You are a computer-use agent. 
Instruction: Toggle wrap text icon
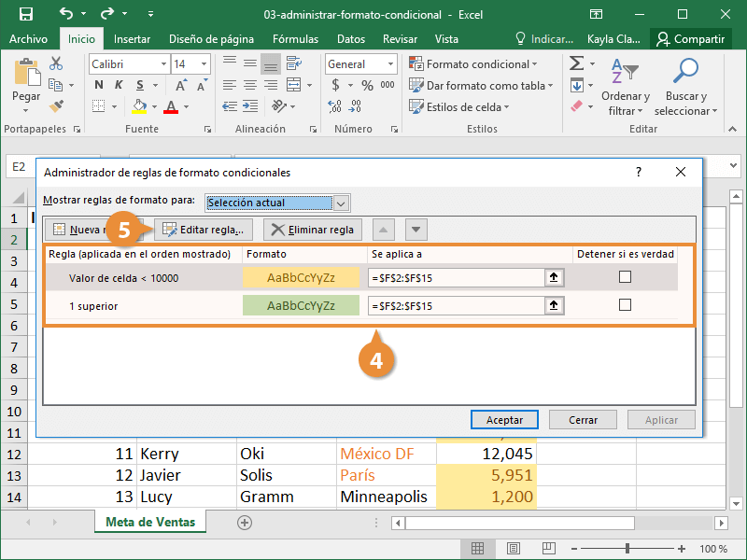293,63
